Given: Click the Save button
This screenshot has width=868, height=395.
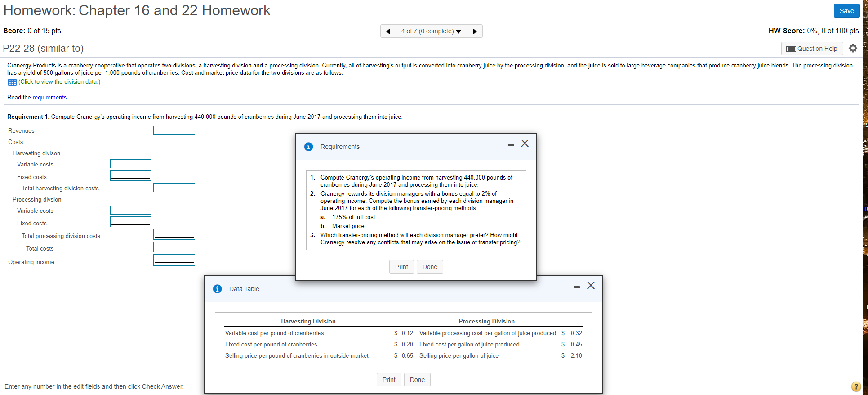Looking at the screenshot, I should point(846,11).
